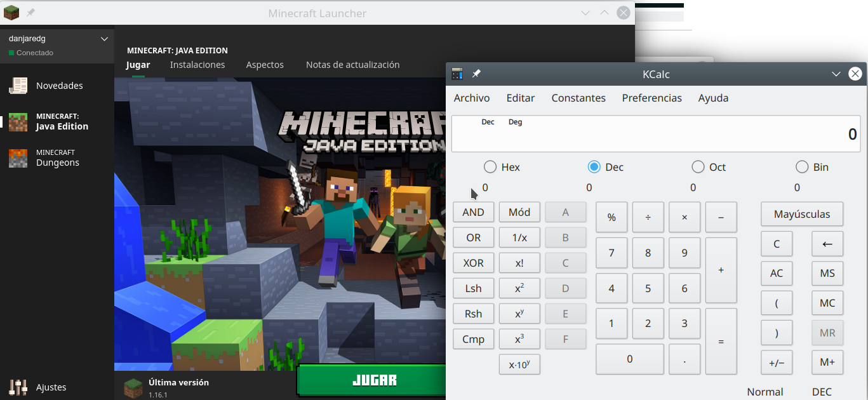Open Ajustes sliders icon in launcher
The height and width of the screenshot is (400, 868).
point(18,387)
